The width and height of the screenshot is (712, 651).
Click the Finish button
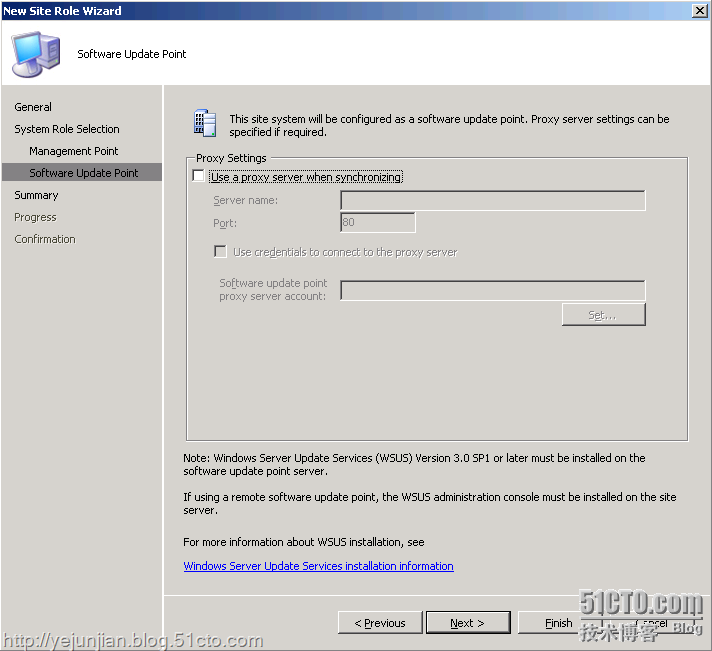pyautogui.click(x=558, y=623)
